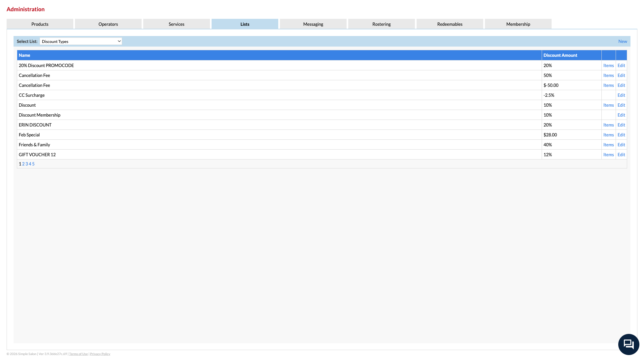Image resolution: width=644 pixels, height=360 pixels.
Task: Open page 5 of the results
Action: click(33, 164)
